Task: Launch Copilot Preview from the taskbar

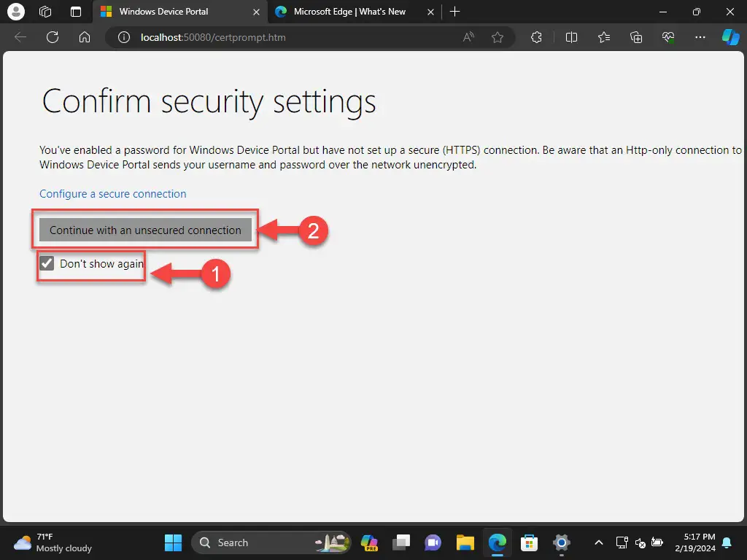Action: click(x=369, y=542)
